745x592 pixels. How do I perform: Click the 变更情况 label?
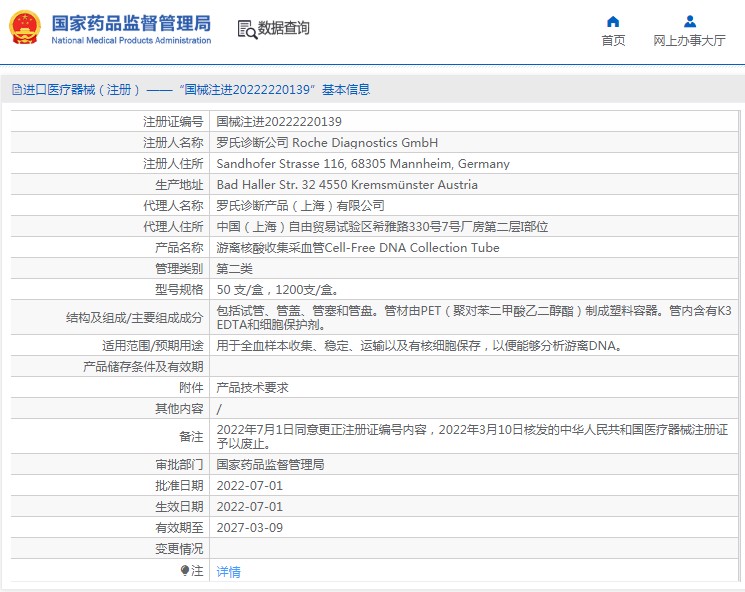(179, 549)
